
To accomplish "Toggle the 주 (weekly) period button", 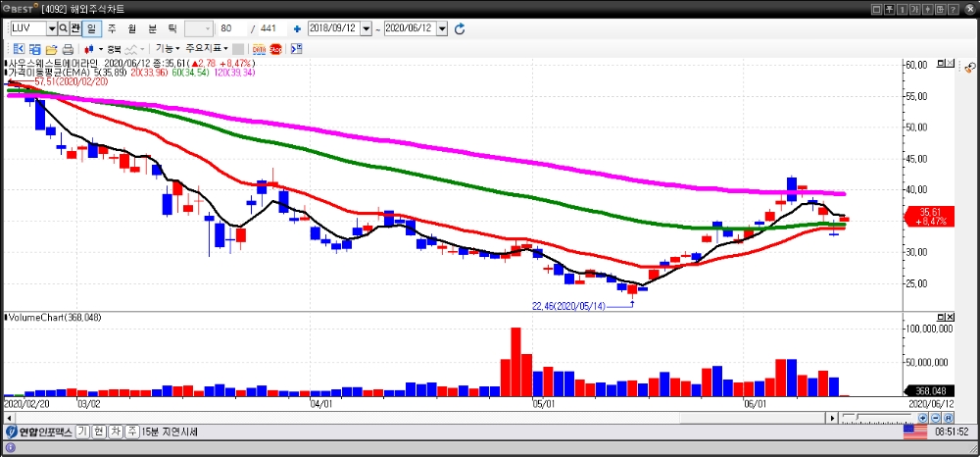I will (112, 28).
